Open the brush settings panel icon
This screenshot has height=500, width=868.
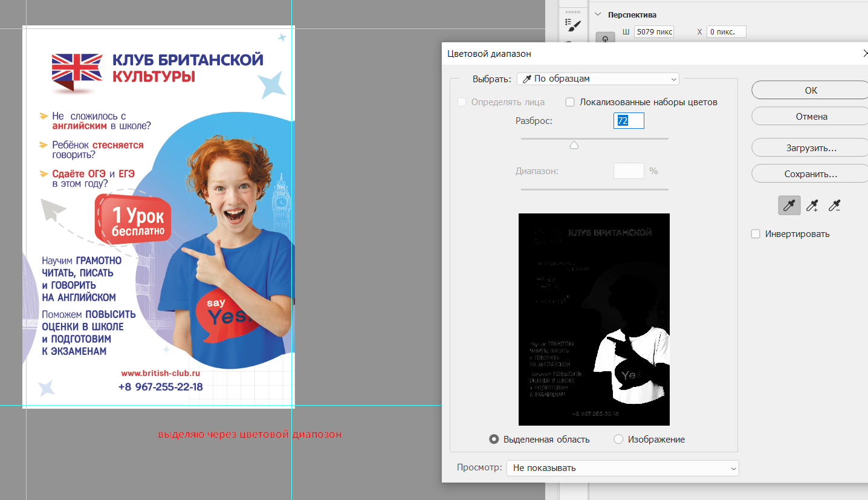[572, 24]
